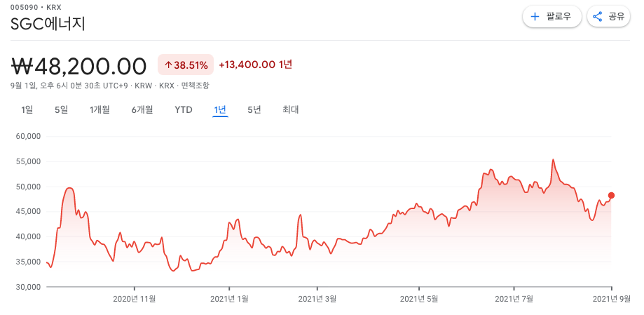Follow the stock with 팔로우 button
This screenshot has height=315, width=644.
click(x=552, y=17)
